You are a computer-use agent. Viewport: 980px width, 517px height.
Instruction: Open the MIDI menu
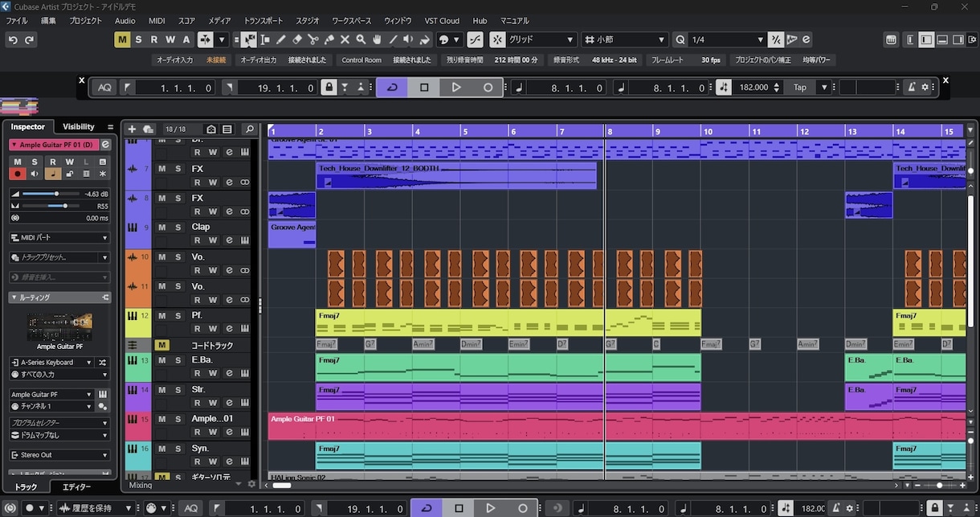click(x=157, y=21)
